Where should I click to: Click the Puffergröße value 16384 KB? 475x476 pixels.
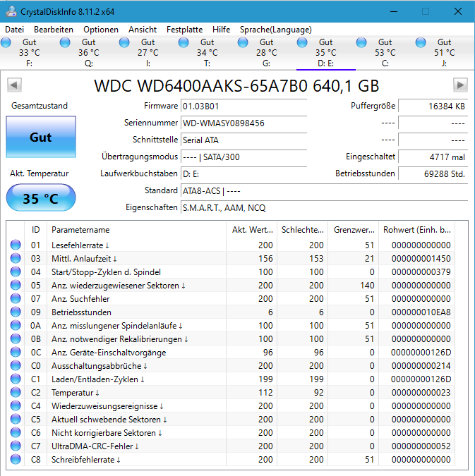pyautogui.click(x=433, y=106)
